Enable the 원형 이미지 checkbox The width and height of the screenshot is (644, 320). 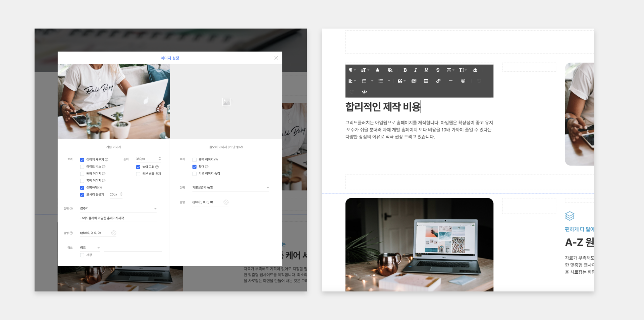coord(82,174)
